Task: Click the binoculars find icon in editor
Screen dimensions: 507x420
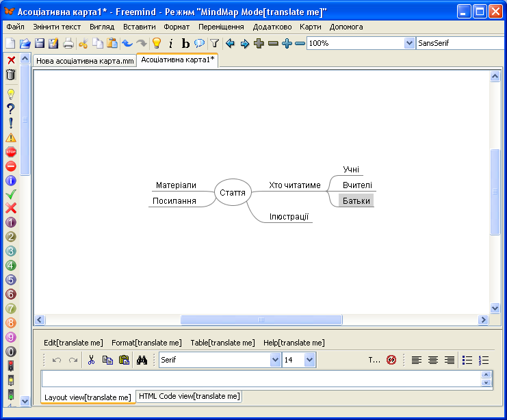Action: pos(142,360)
